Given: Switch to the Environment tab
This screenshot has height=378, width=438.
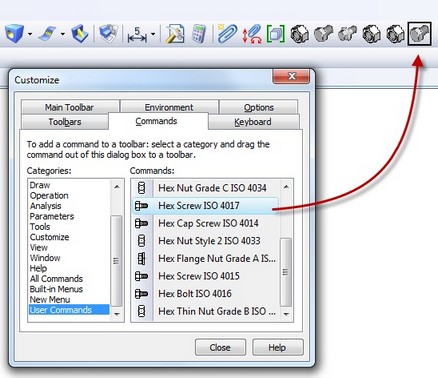Looking at the screenshot, I should 169,107.
